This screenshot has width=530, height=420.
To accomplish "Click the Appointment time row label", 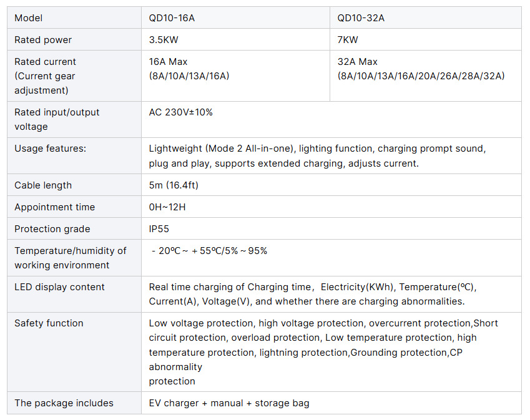I will coord(55,207).
